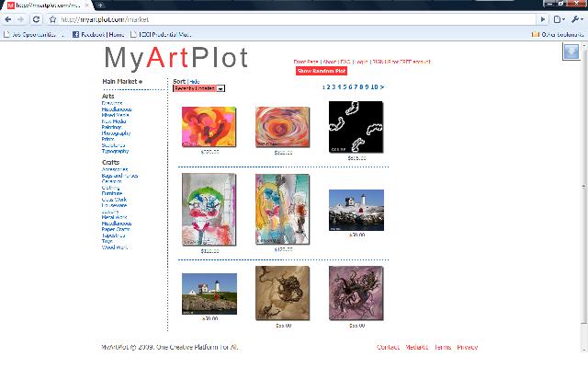The image size is (588, 368).
Task: Open the page menu icon in toolbar
Action: pyautogui.click(x=559, y=19)
